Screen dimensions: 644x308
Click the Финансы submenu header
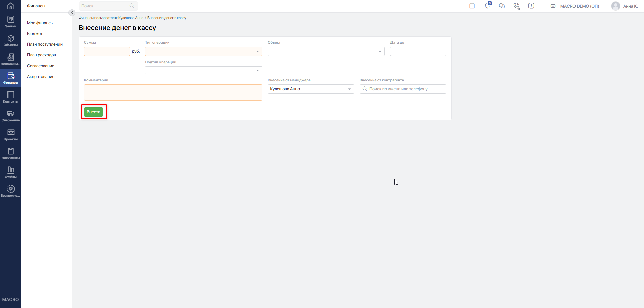[x=36, y=6]
